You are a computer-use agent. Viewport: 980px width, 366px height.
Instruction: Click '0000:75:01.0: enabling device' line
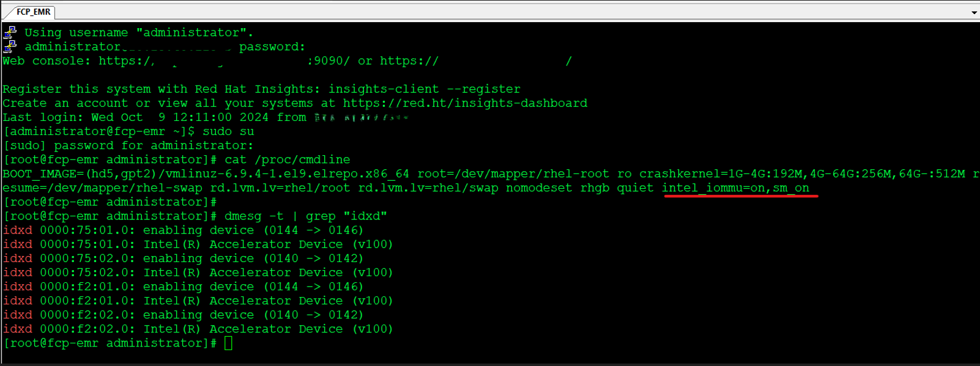[x=183, y=230]
